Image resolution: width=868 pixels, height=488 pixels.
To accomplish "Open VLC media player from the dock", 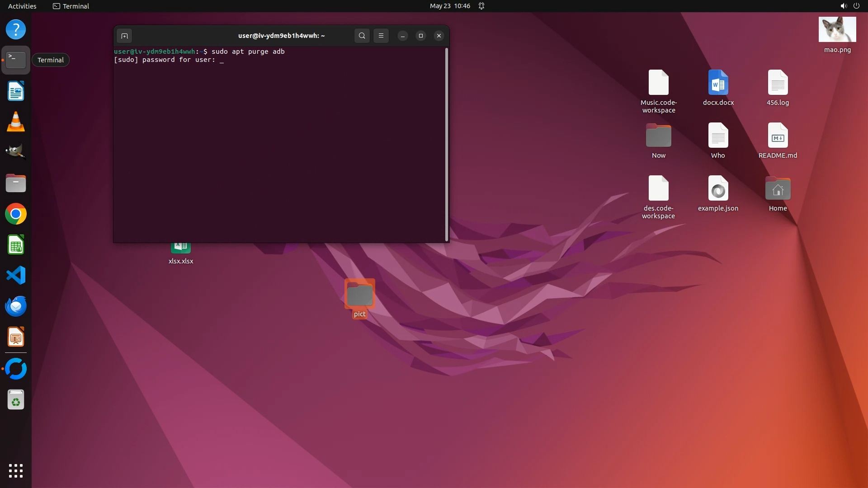I will click(x=16, y=122).
